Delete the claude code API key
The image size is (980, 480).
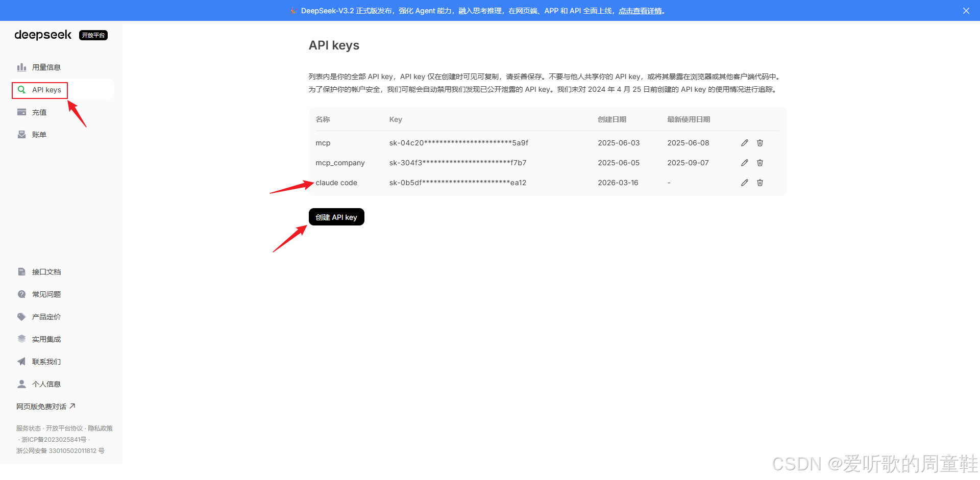[x=760, y=183]
